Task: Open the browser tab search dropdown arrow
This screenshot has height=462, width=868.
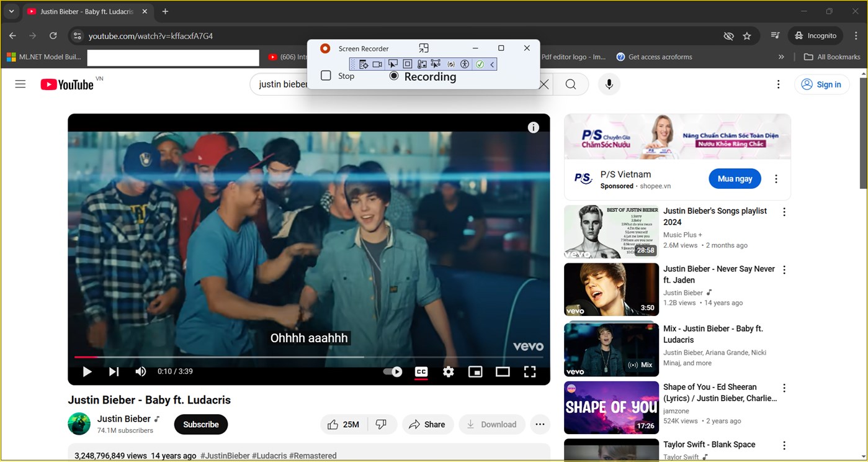Action: 11,11
